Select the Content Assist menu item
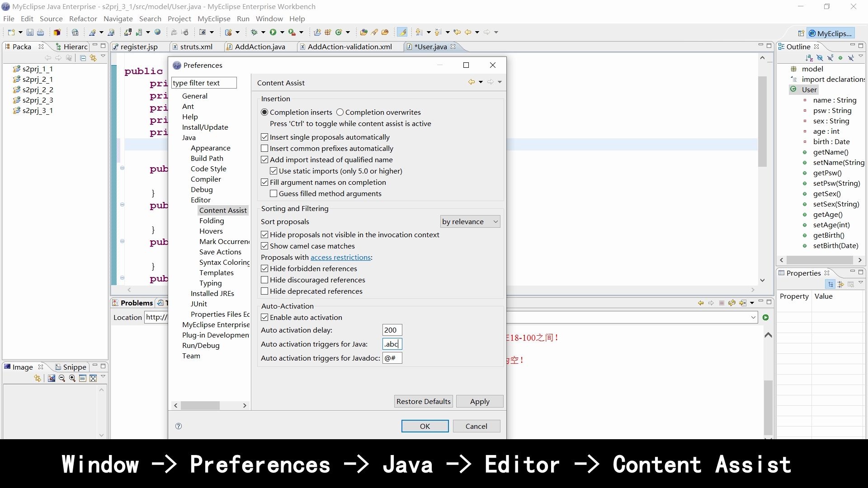The height and width of the screenshot is (488, 868). pos(223,210)
